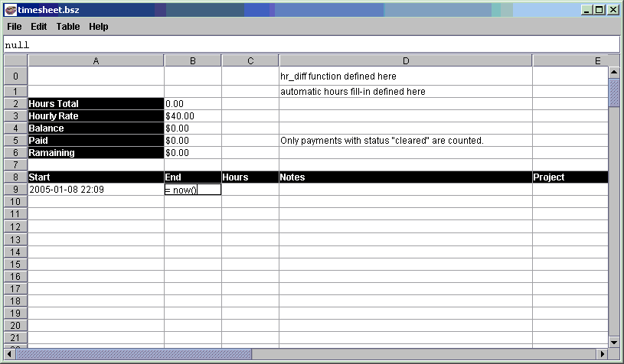624x364 pixels.
Task: Select the 'Hours Total' cell
Action: point(96,104)
